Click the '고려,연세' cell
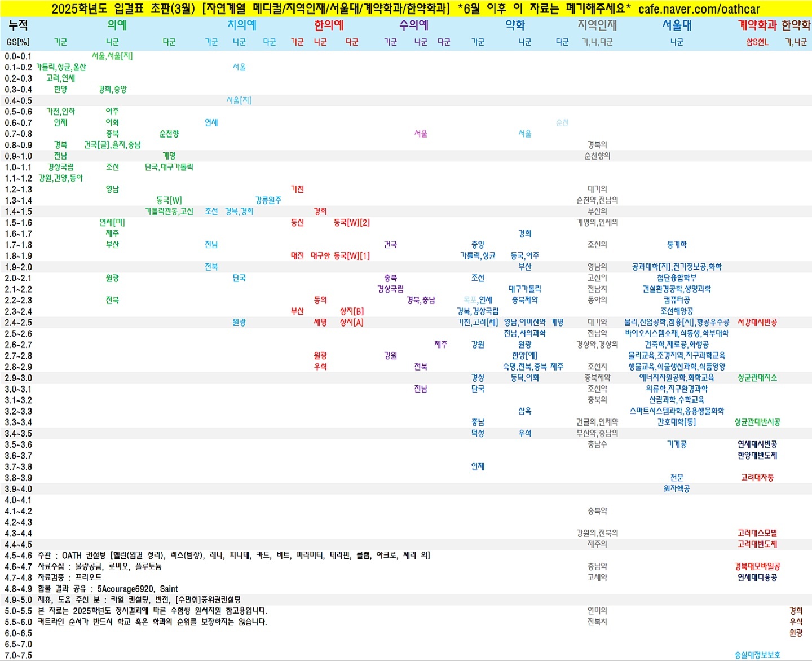Screen dimensions: 812x661 [x=60, y=78]
